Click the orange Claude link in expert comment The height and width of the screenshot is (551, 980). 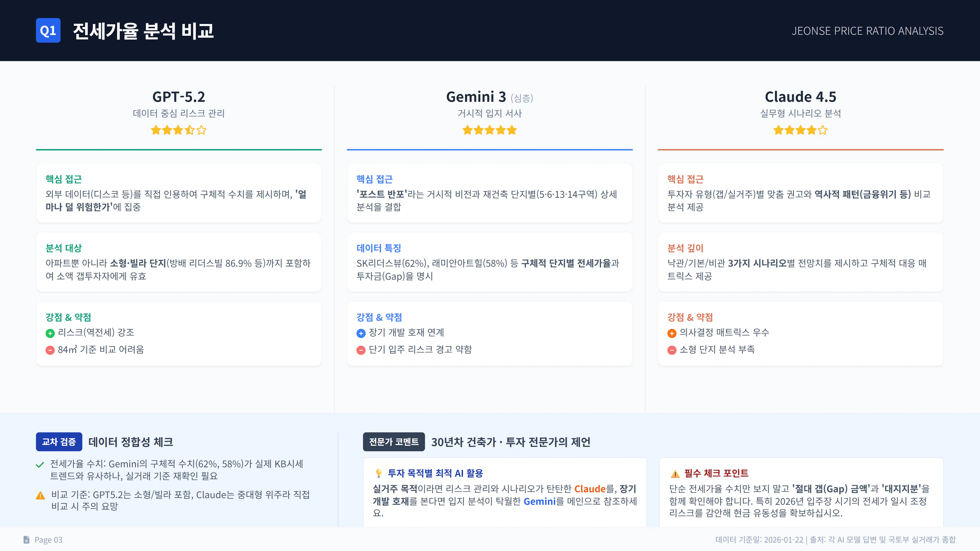pyautogui.click(x=590, y=489)
